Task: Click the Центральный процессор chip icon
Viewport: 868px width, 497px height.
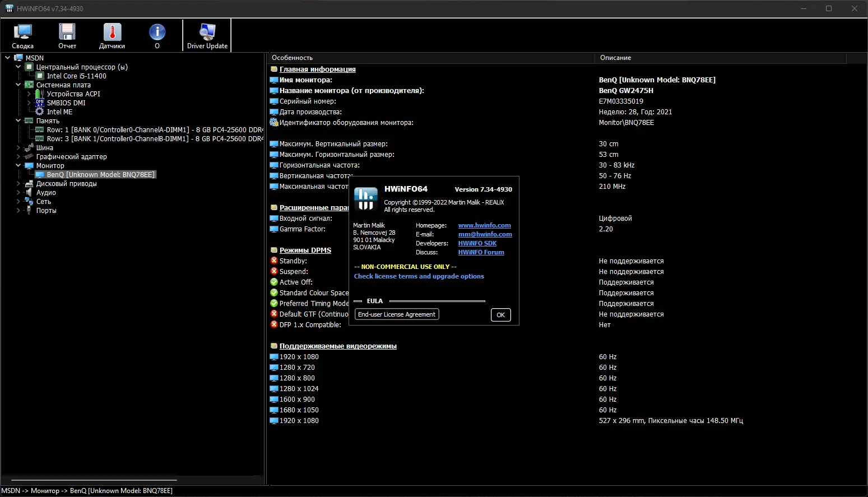Action: 29,67
